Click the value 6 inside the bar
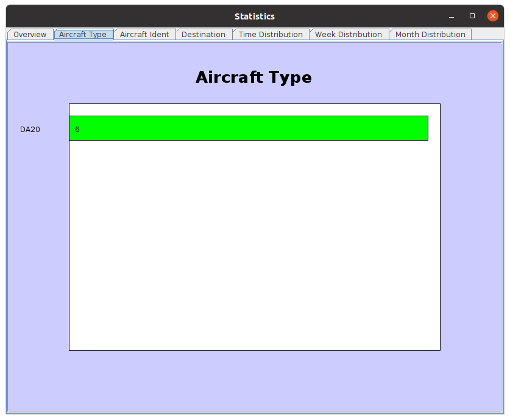Viewport: 510px width, 420px height. 77,129
